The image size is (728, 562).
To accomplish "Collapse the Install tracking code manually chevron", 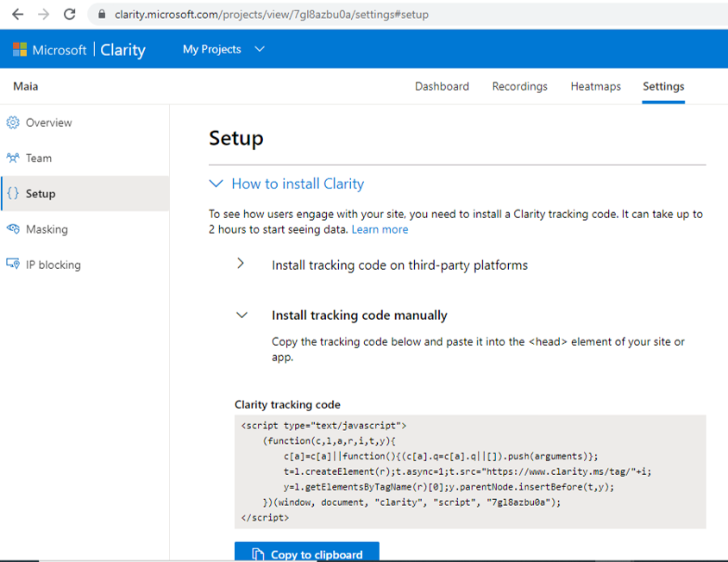I will [x=242, y=315].
